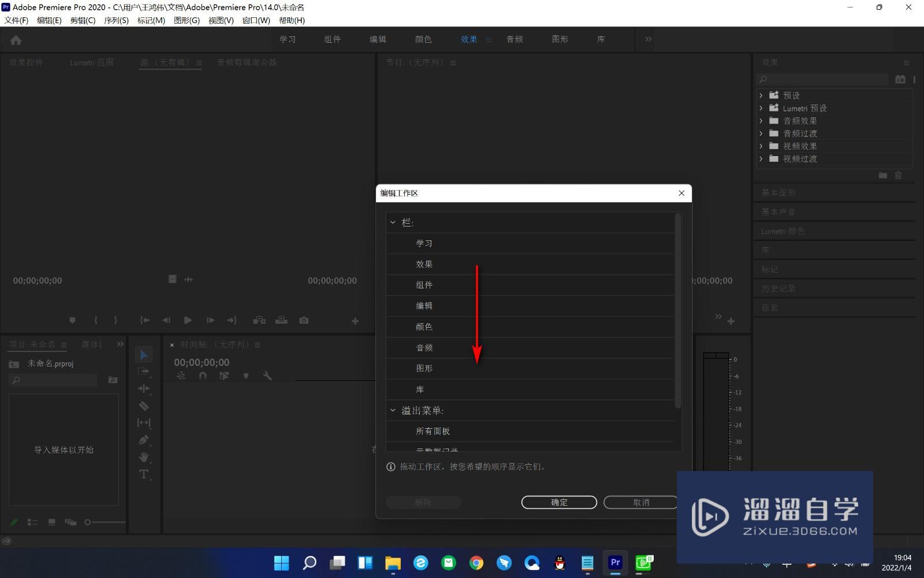Click timeline Add Marker icon
The height and width of the screenshot is (578, 924).
click(x=246, y=376)
